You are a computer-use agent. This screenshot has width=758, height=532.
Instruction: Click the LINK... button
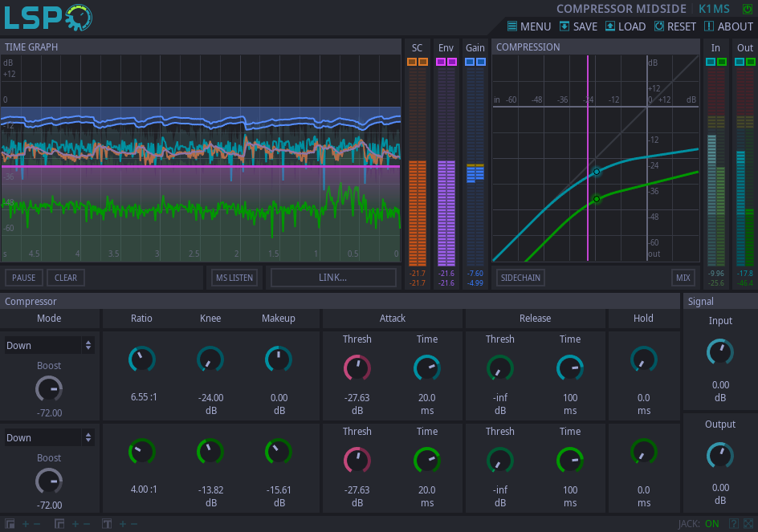tap(333, 278)
